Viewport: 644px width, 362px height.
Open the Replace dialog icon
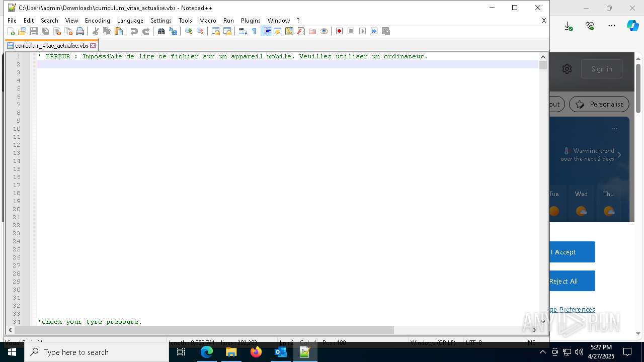[173, 31]
